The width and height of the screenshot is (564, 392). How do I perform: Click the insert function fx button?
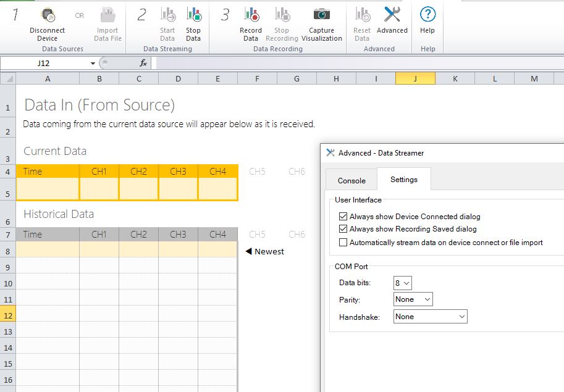click(x=143, y=63)
